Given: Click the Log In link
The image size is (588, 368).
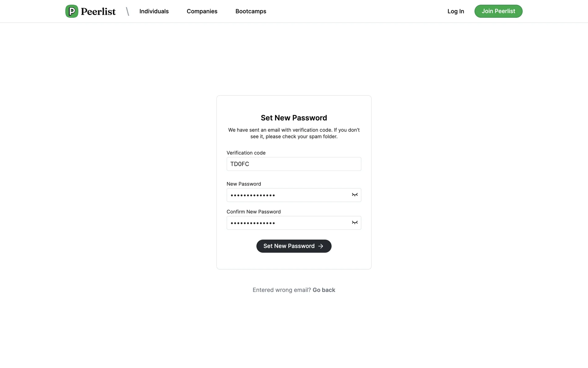Looking at the screenshot, I should (x=455, y=11).
